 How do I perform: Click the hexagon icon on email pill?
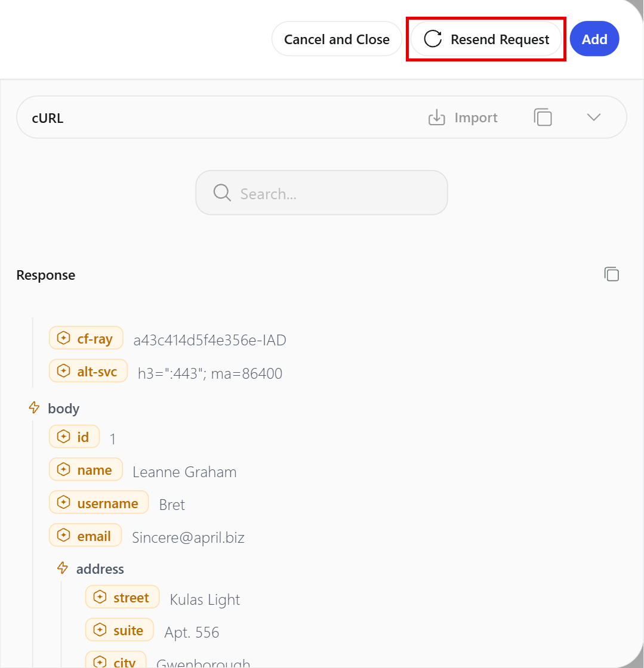point(63,535)
